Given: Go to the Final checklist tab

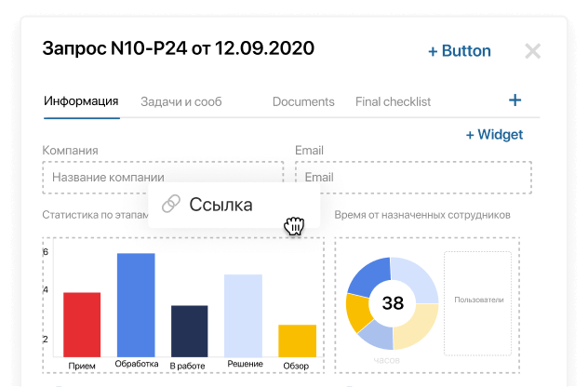Looking at the screenshot, I should pos(393,101).
